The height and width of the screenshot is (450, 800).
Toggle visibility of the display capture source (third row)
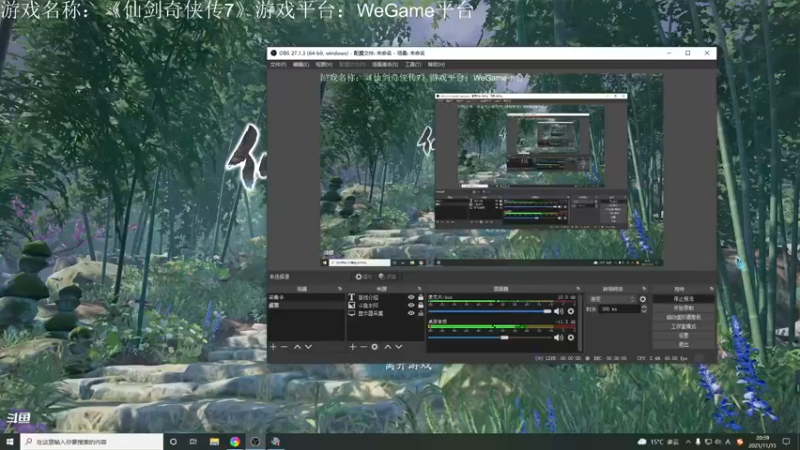(411, 313)
